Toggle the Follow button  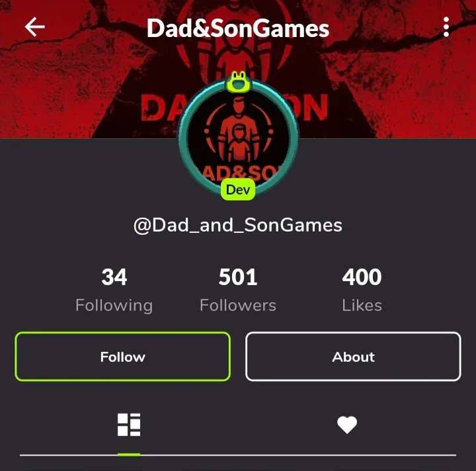(123, 357)
